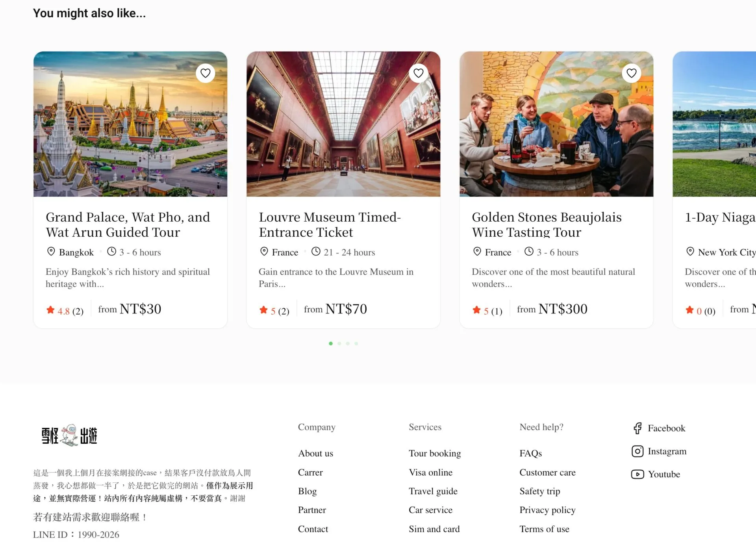Click star rating on Wine Tasting card
Screen dimensions: 756x556
pyautogui.click(x=476, y=310)
